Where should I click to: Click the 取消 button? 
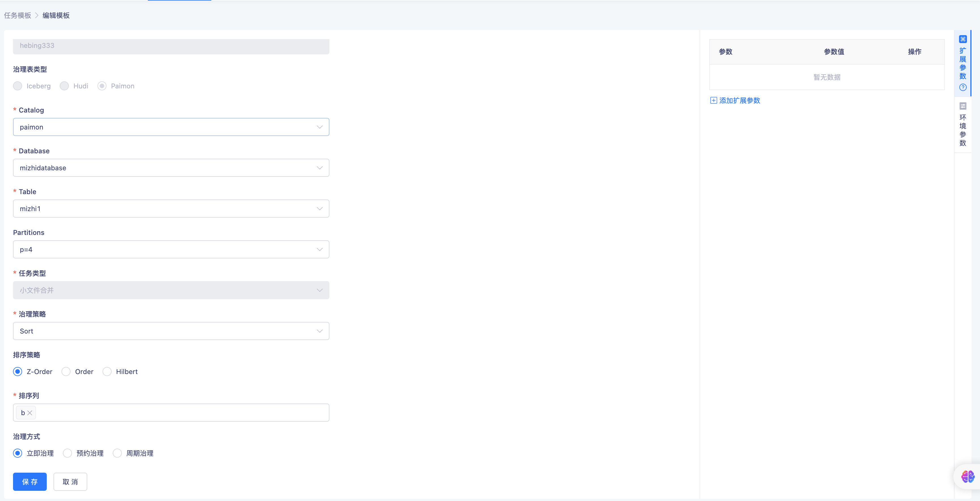(70, 481)
